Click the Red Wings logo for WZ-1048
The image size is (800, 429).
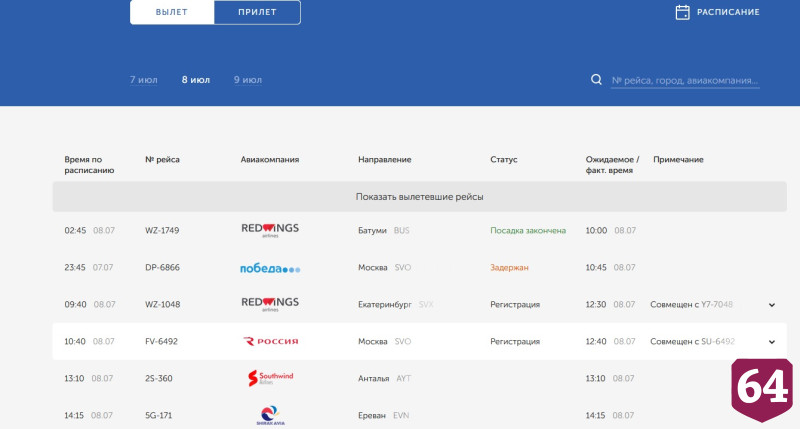(x=270, y=304)
